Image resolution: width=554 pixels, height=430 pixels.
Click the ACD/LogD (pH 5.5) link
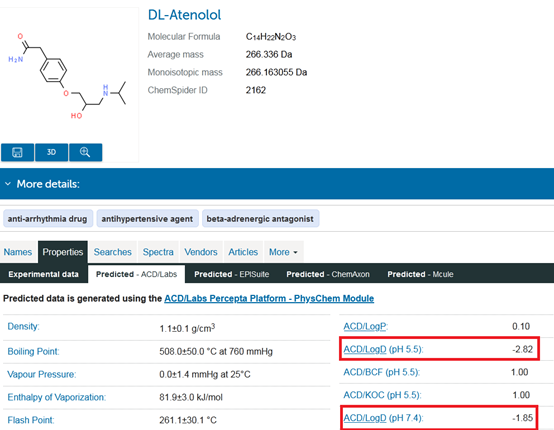pos(365,349)
